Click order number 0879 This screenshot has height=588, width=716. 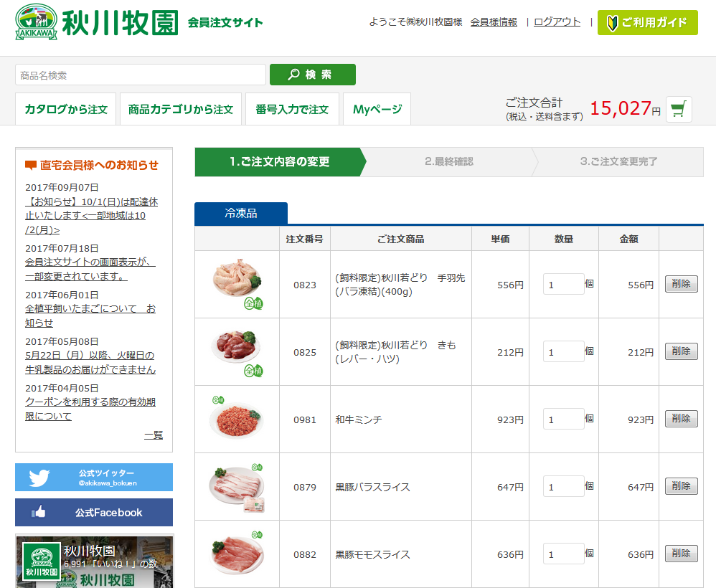(x=305, y=487)
